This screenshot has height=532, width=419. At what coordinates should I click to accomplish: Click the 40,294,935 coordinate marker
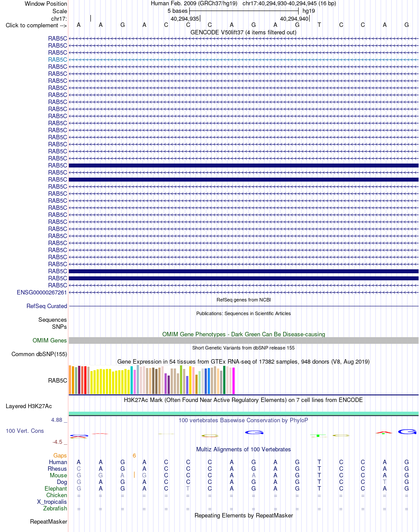tap(185, 19)
